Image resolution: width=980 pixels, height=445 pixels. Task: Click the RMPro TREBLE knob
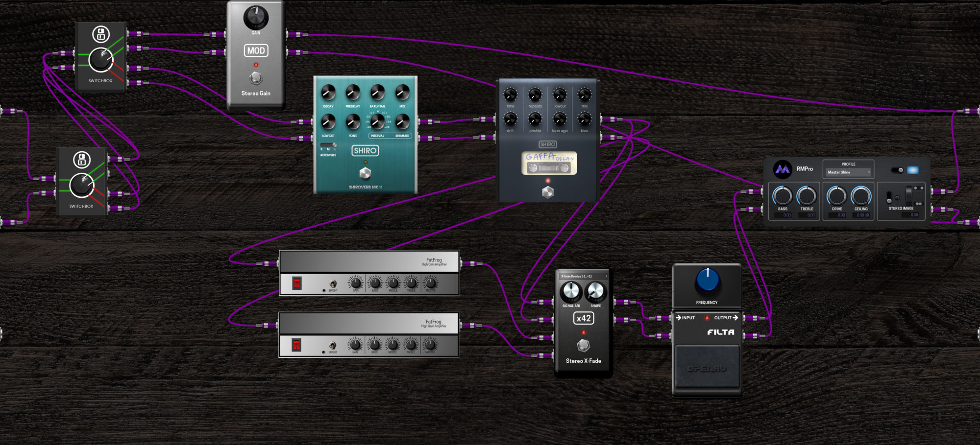coord(807,196)
